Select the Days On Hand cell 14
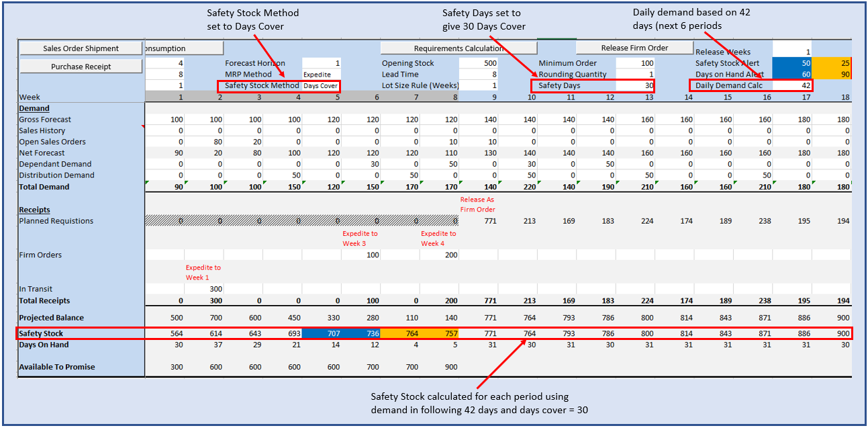The image size is (868, 428). [322, 345]
